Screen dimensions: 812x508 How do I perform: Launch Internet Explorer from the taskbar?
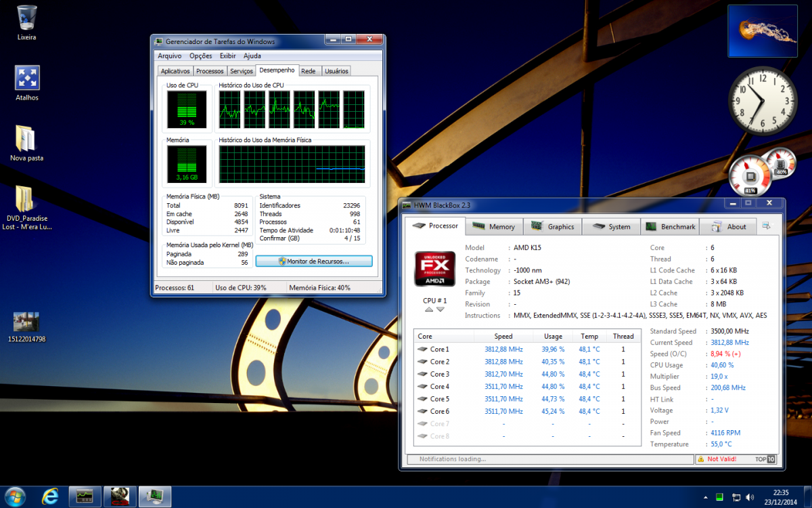point(51,496)
